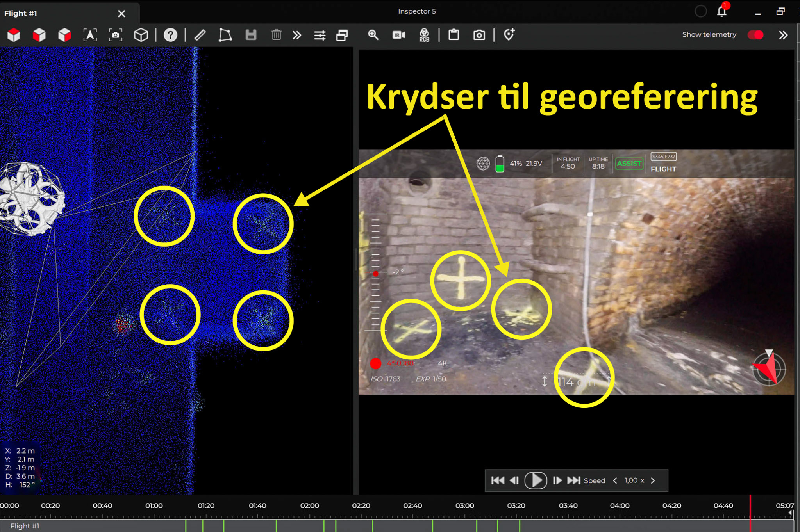
Task: Select the ruler measurement tool
Action: (200, 35)
